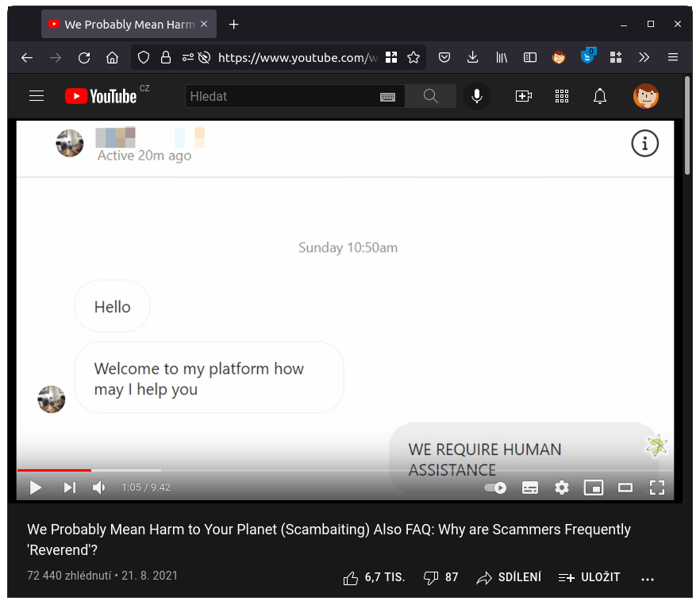The height and width of the screenshot is (605, 700).
Task: Open the player settings gear
Action: coord(562,487)
